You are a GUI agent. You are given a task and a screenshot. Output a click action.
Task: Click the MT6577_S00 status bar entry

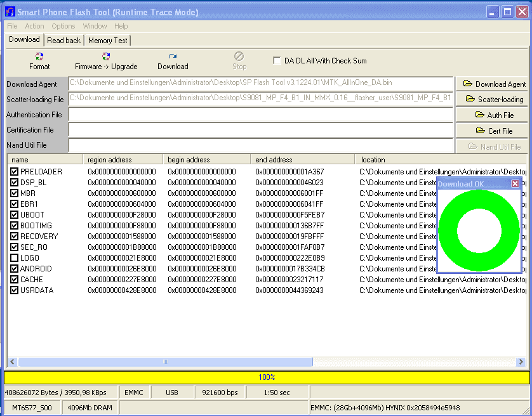32,408
